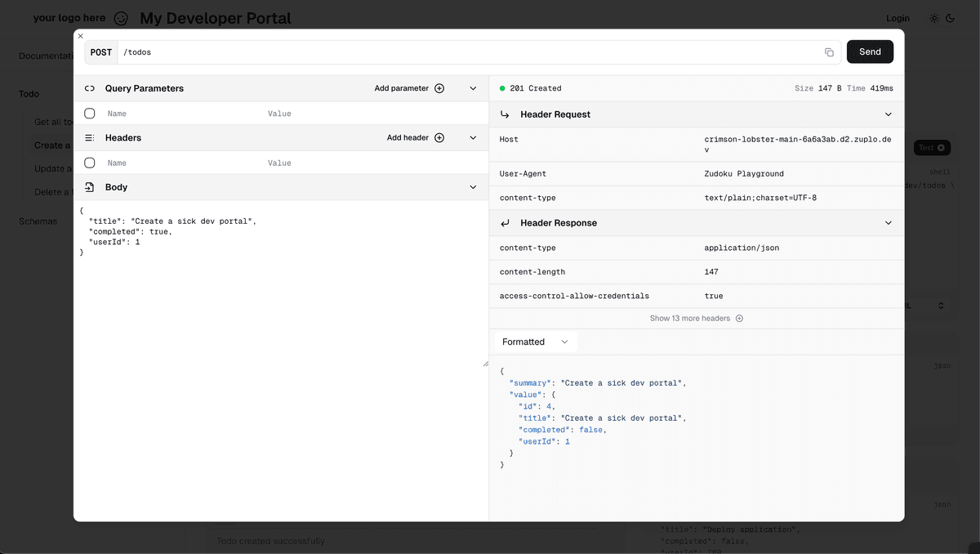The image size is (980, 554).
Task: Select Schemas in the sidebar
Action: click(x=37, y=221)
